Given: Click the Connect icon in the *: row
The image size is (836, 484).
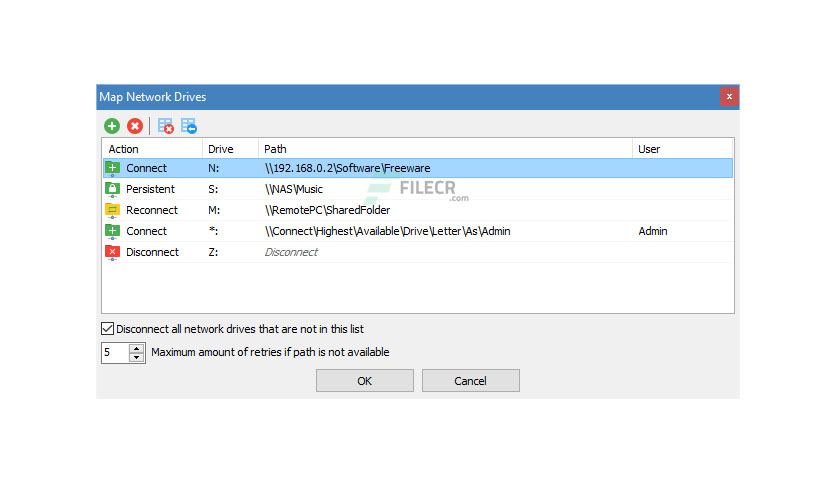Looking at the screenshot, I should tap(112, 231).
